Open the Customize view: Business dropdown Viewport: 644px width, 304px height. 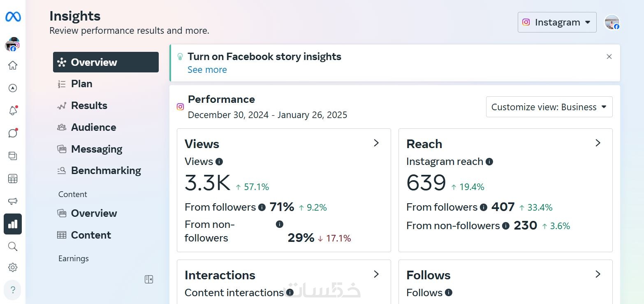[x=549, y=107]
